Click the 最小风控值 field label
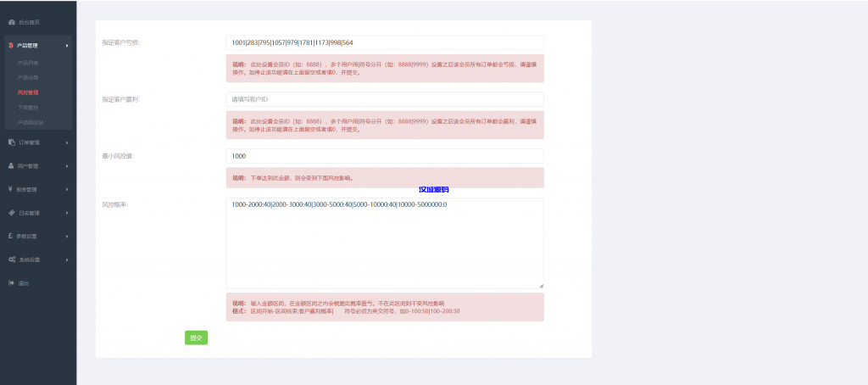Viewport: 868px width, 385px height. point(118,156)
